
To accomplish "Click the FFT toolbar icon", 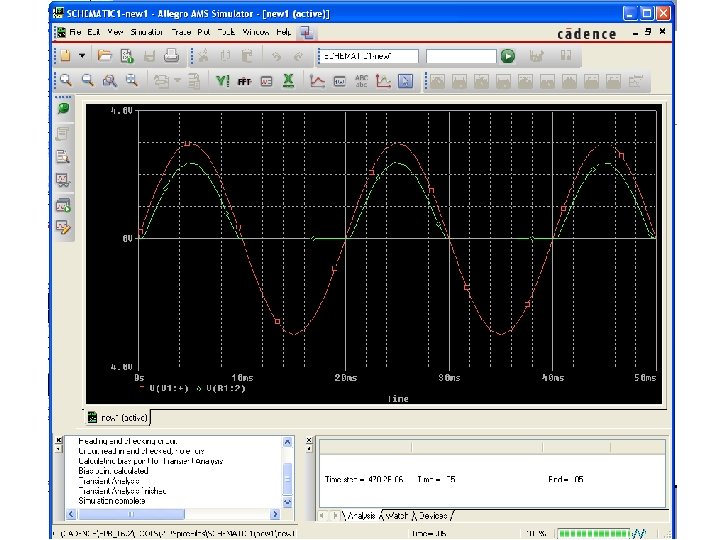I will 244,81.
